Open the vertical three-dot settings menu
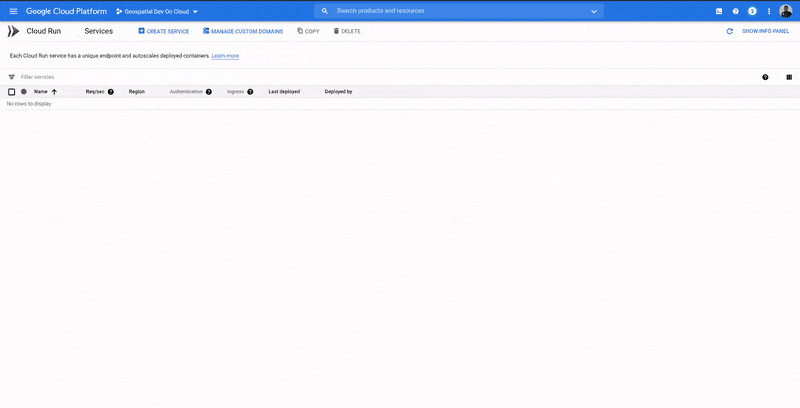 point(769,11)
